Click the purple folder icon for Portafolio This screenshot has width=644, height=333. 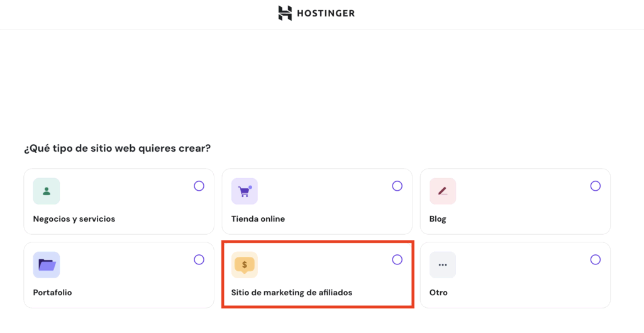point(47,265)
